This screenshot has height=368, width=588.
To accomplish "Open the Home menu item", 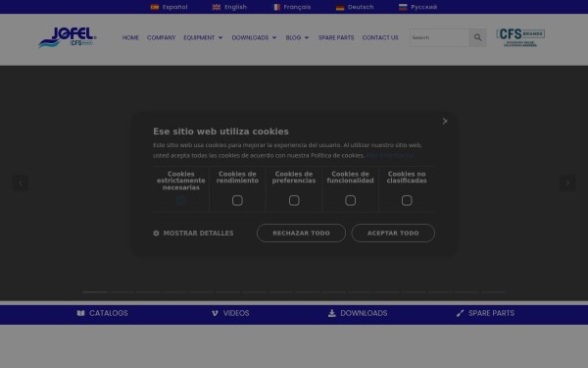I will tap(130, 37).
